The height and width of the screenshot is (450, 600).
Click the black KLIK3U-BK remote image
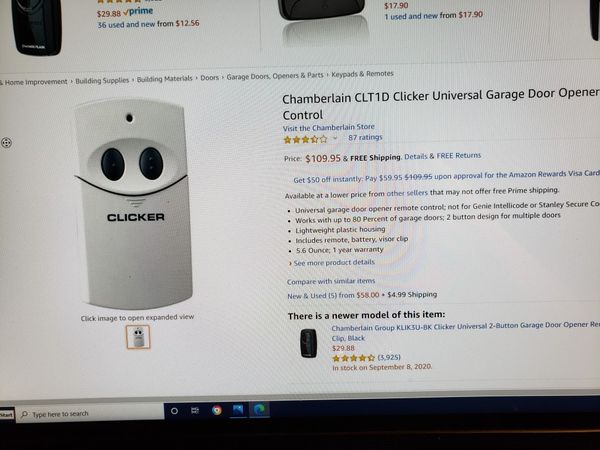[308, 343]
